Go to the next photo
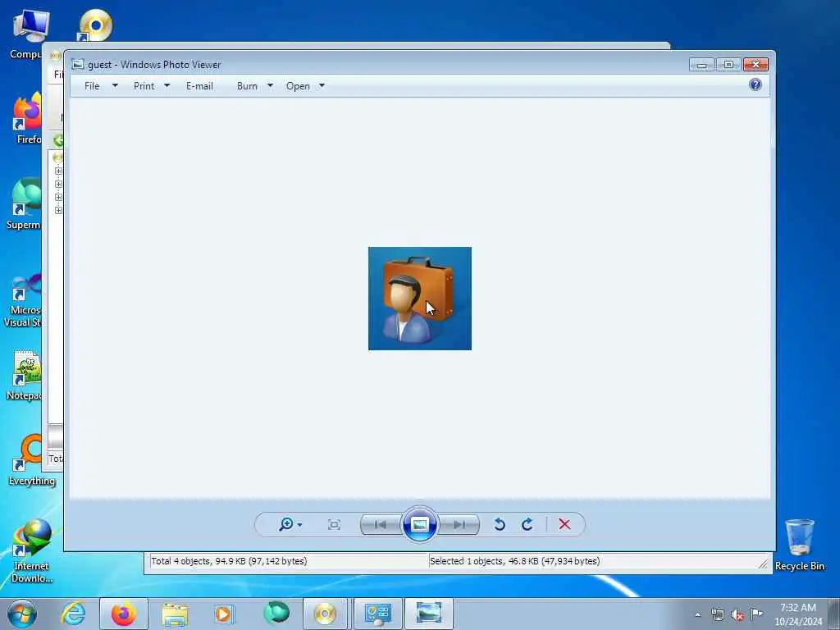This screenshot has height=630, width=840. point(459,524)
